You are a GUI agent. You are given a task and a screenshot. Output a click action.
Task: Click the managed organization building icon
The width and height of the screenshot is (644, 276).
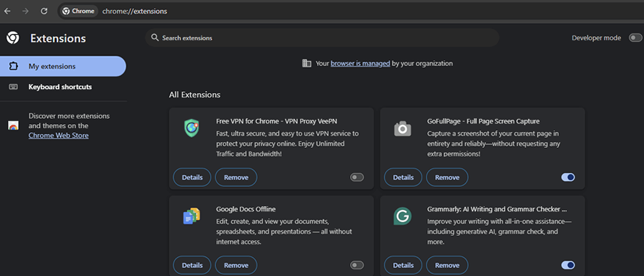click(306, 63)
